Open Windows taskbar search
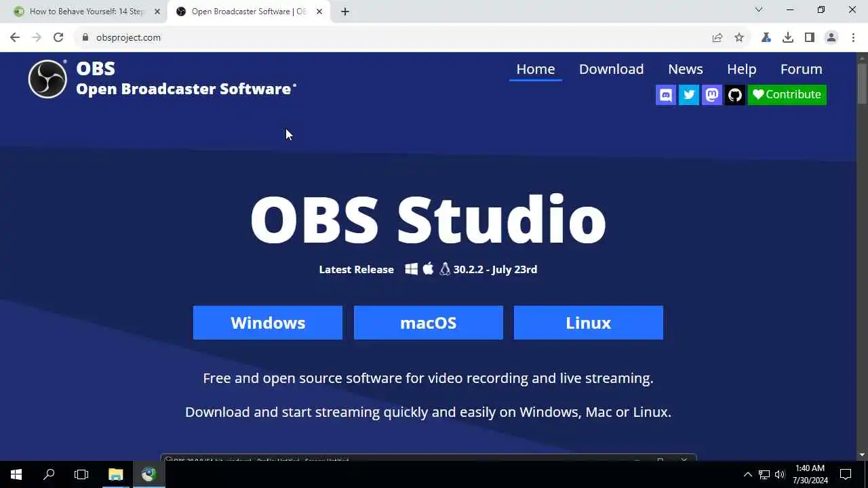 49,474
